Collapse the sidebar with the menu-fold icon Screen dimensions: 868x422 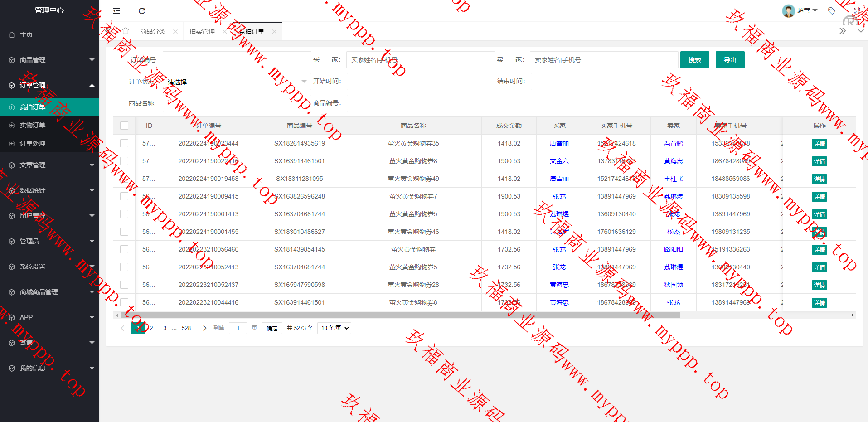(116, 11)
